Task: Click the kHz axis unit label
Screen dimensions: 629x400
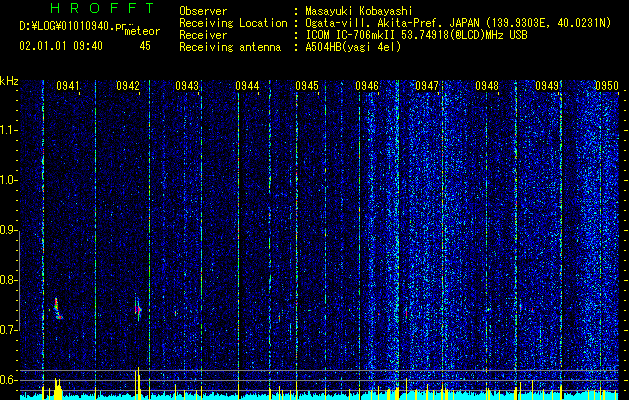Action: click(x=9, y=81)
